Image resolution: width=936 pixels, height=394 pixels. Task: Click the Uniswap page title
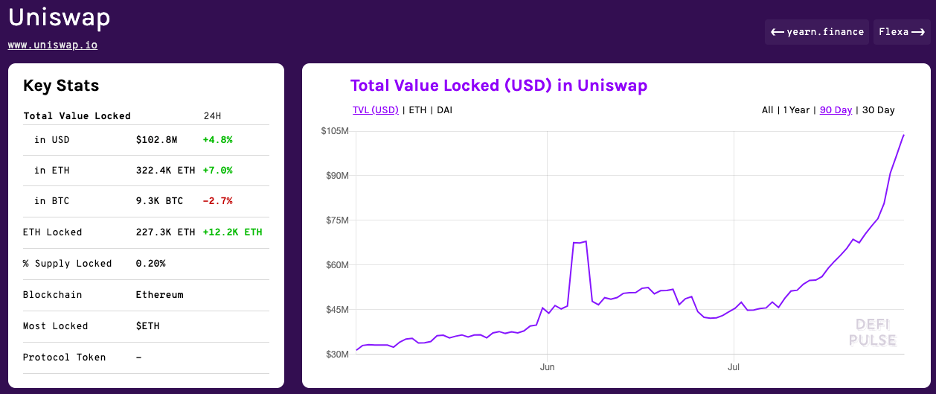59,18
